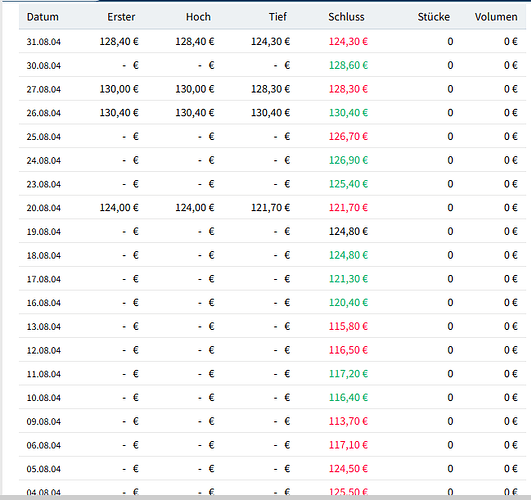The image size is (531, 500).
Task: Click the 124,30 € closing price in red
Action: [348, 42]
